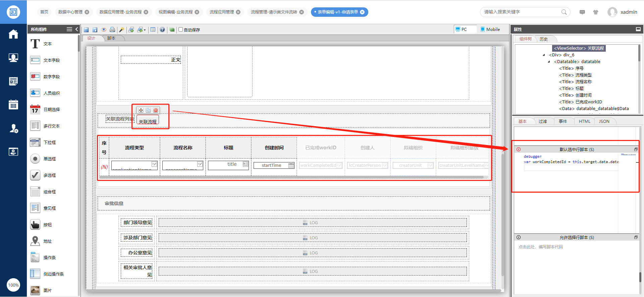Viewport: 644px width, 297px height.
Task: Click the 关联流程 button on the form
Action: click(148, 121)
